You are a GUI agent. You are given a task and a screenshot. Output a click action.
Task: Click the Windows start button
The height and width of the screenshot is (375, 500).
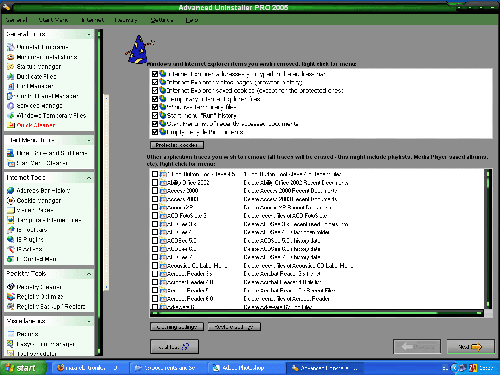[22, 368]
